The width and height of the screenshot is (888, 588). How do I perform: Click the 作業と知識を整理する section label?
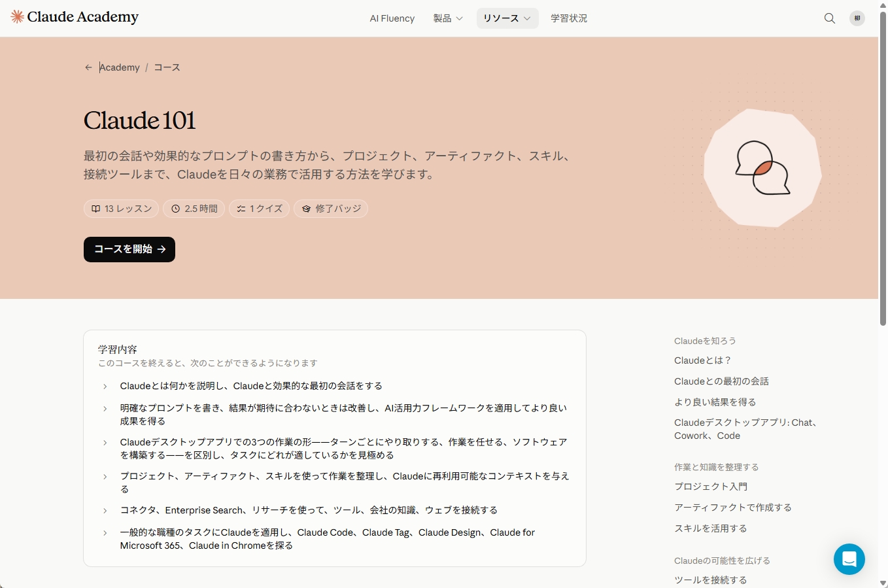pos(717,467)
